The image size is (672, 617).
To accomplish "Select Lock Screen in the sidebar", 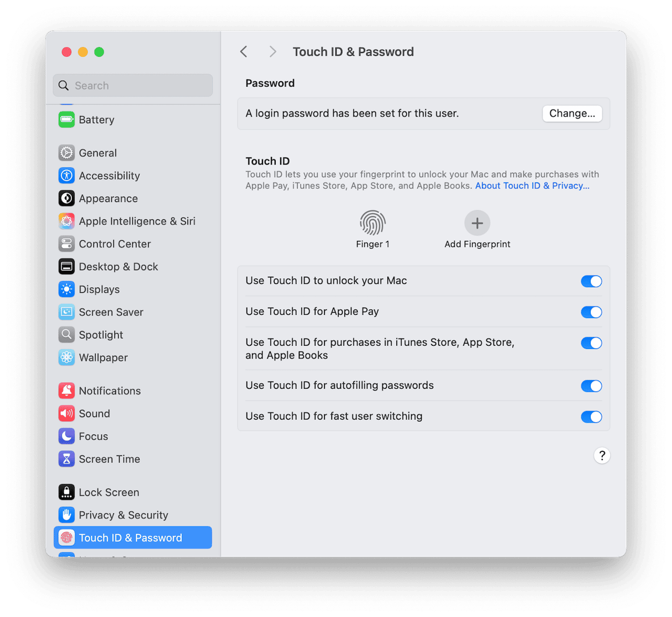I will (133, 492).
